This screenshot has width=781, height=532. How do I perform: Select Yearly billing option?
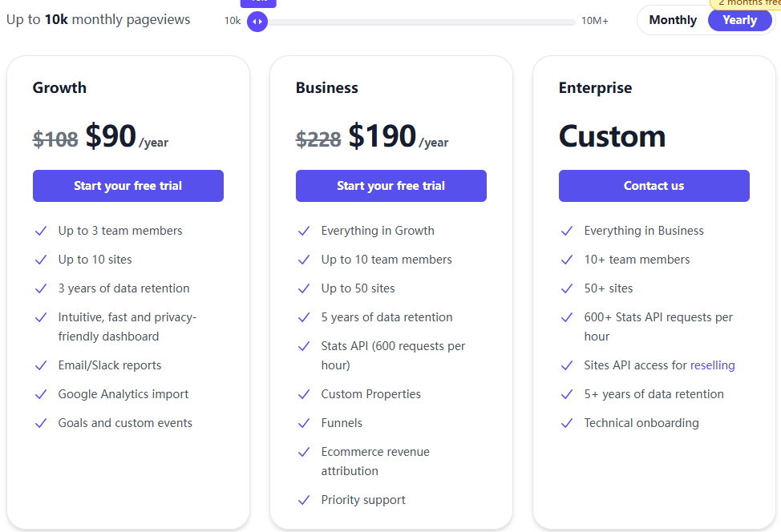[739, 20]
